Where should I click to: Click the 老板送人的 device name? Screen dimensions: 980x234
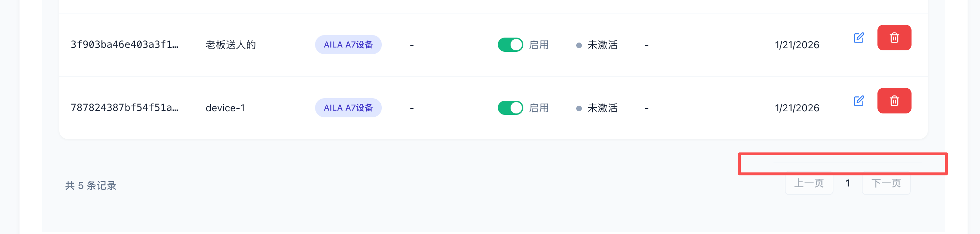point(231,45)
